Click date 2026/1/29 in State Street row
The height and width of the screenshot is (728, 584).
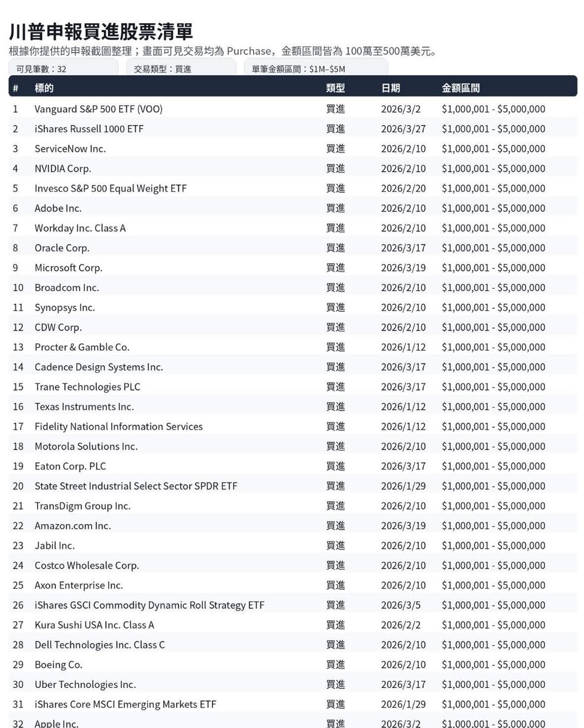404,486
